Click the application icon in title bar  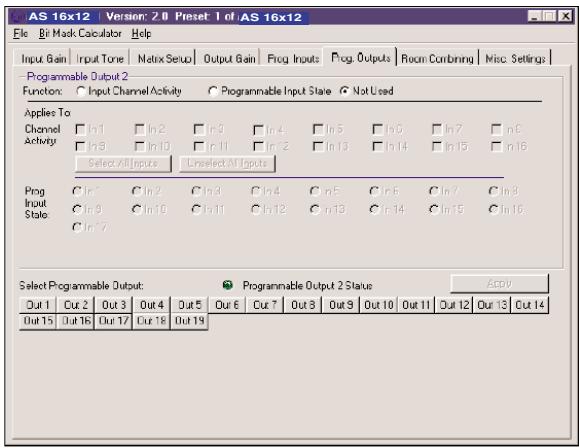pyautogui.click(x=17, y=17)
